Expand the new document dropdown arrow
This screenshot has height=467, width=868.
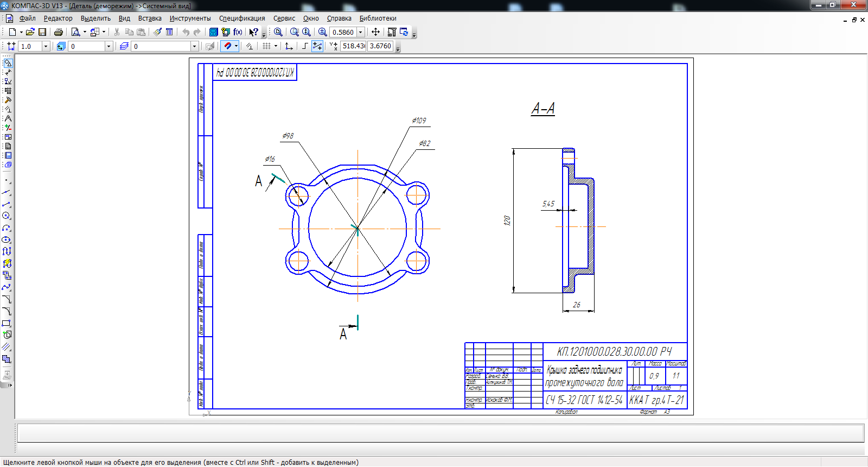point(21,32)
